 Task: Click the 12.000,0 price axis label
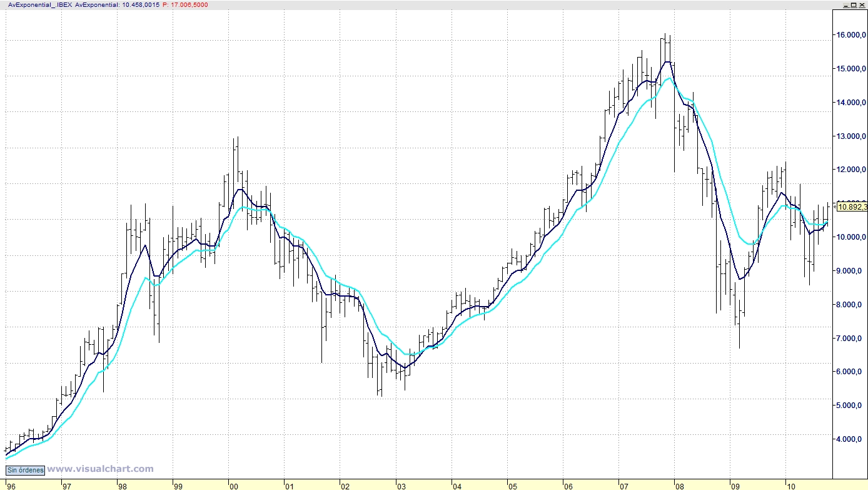(x=851, y=170)
